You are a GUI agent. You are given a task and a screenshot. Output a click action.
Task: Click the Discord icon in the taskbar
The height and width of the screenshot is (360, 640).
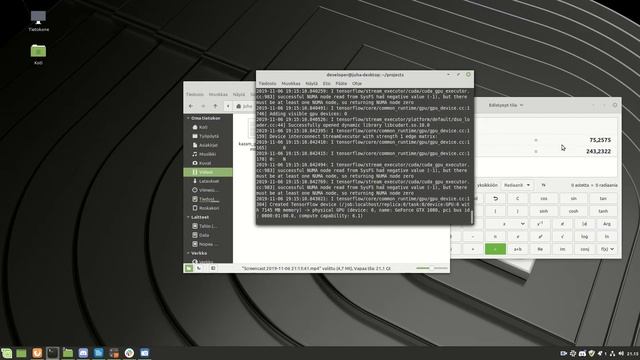(83, 353)
